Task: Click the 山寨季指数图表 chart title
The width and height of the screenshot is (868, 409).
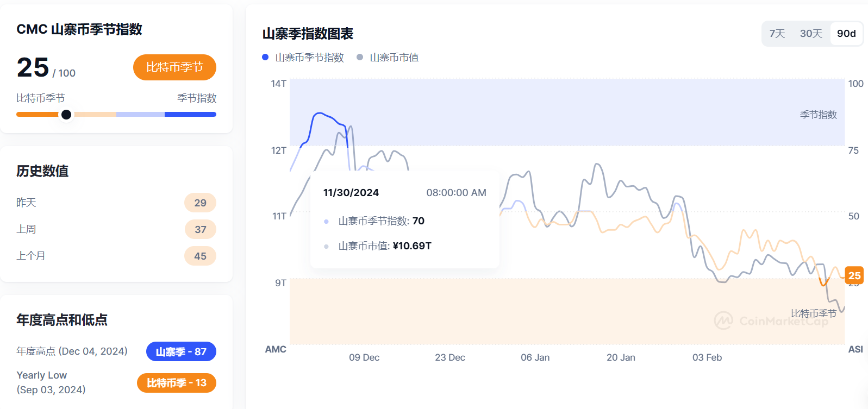Action: click(x=308, y=34)
